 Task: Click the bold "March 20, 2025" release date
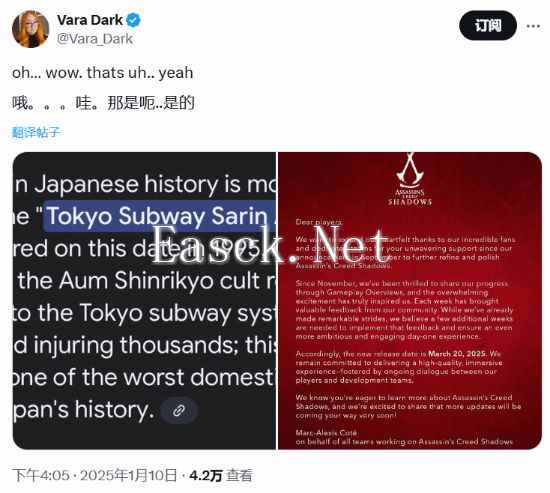(x=457, y=353)
